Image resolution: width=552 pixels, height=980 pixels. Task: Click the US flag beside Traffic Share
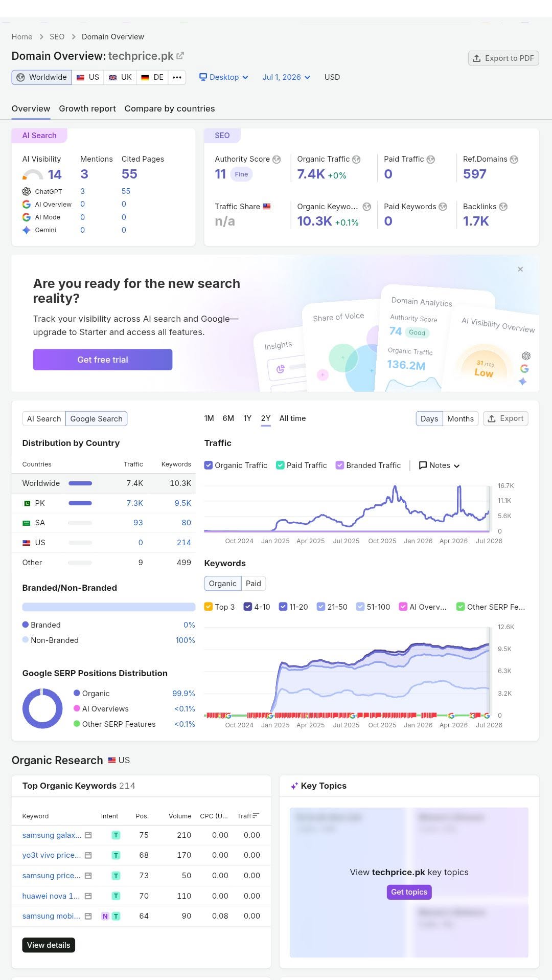click(x=267, y=207)
